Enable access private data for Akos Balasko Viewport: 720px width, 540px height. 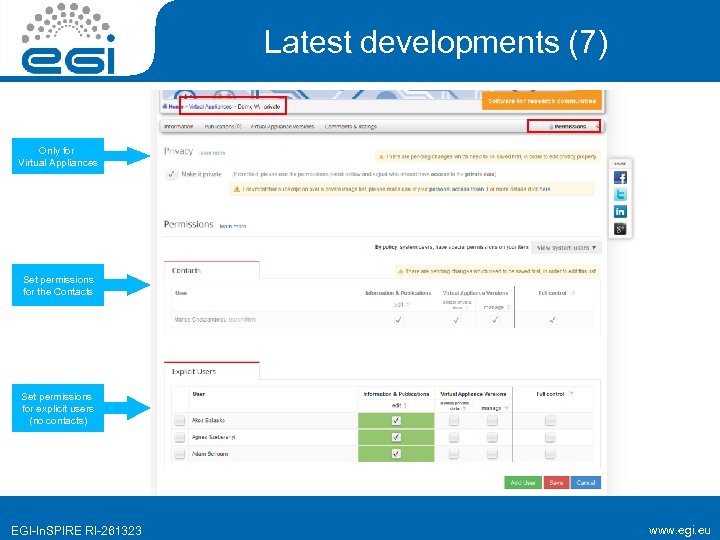point(454,421)
